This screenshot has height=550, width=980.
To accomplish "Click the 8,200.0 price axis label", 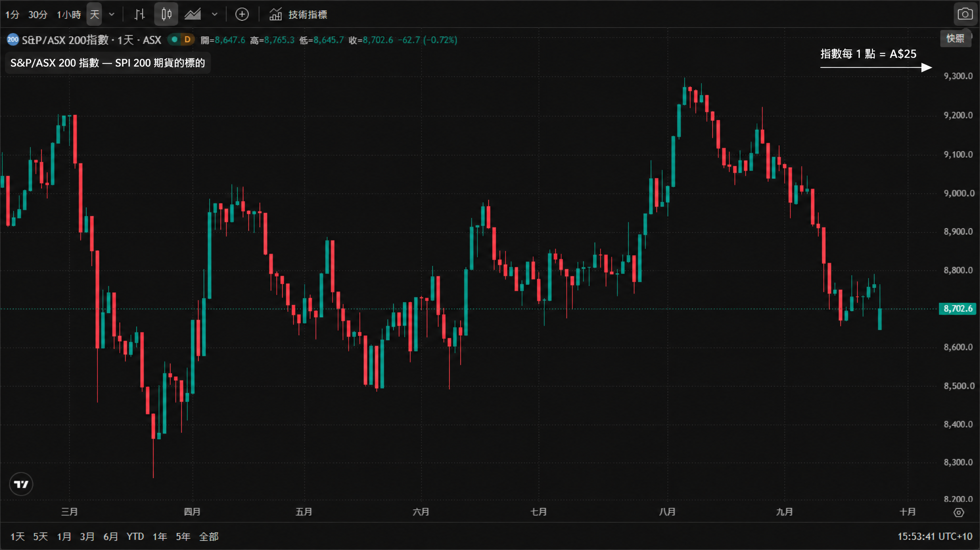I will pos(958,499).
